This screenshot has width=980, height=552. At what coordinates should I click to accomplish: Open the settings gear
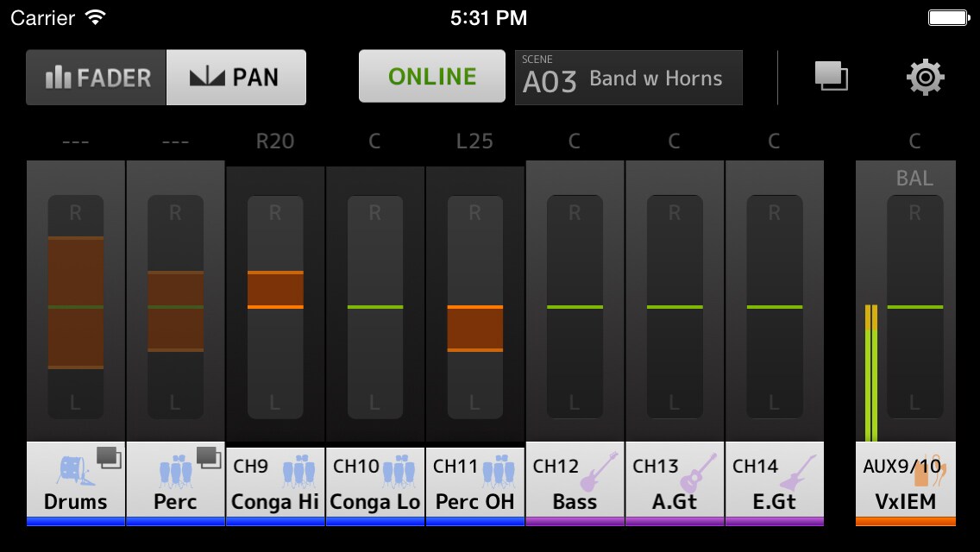point(925,77)
